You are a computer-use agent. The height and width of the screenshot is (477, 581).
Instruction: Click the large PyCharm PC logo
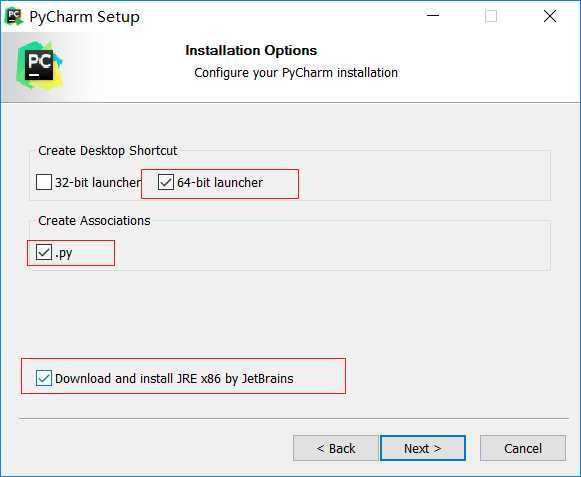pos(39,65)
